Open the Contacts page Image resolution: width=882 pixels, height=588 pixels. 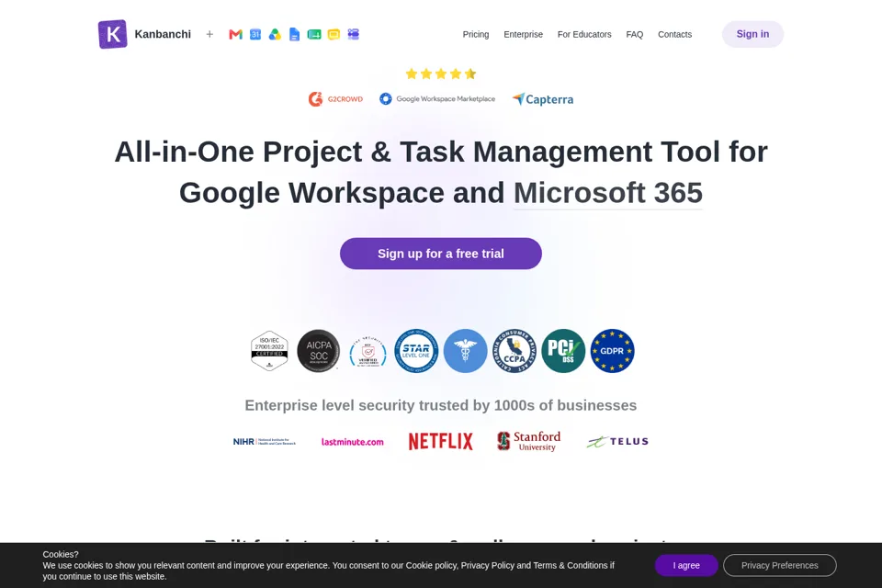point(675,34)
